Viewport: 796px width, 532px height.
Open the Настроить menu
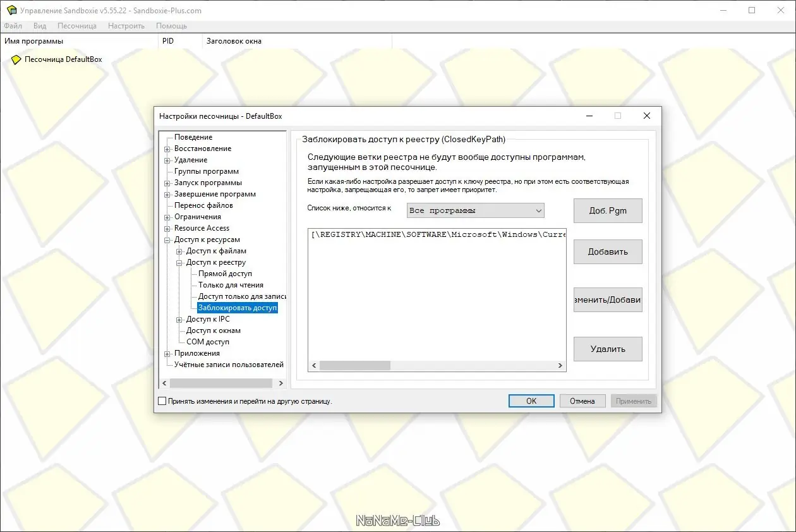[126, 26]
